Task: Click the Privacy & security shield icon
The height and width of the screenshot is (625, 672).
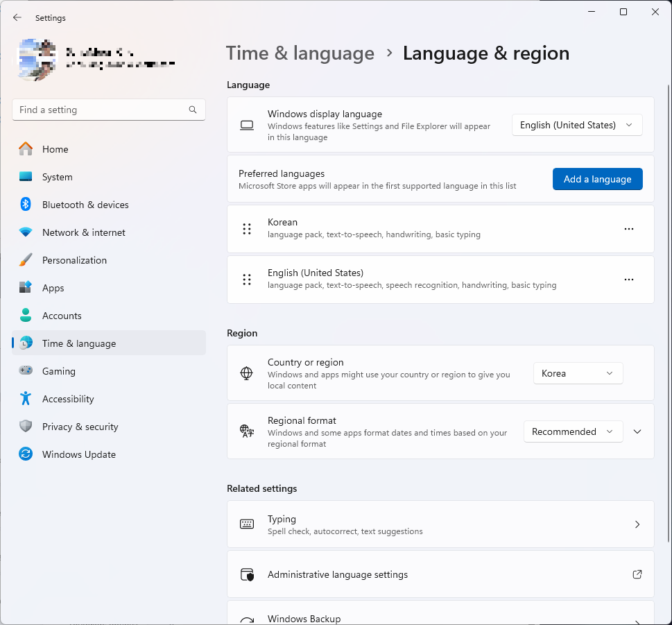Action: click(26, 426)
